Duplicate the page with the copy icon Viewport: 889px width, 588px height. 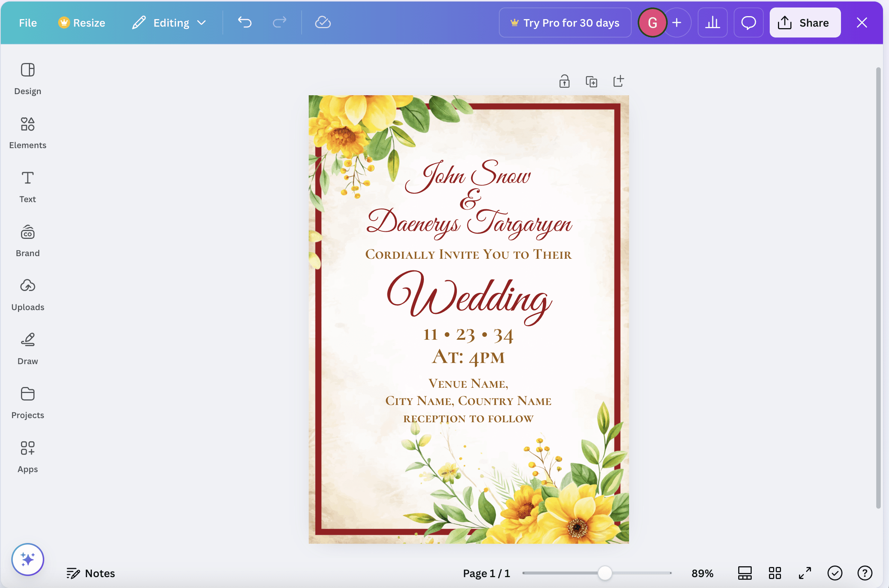tap(591, 81)
